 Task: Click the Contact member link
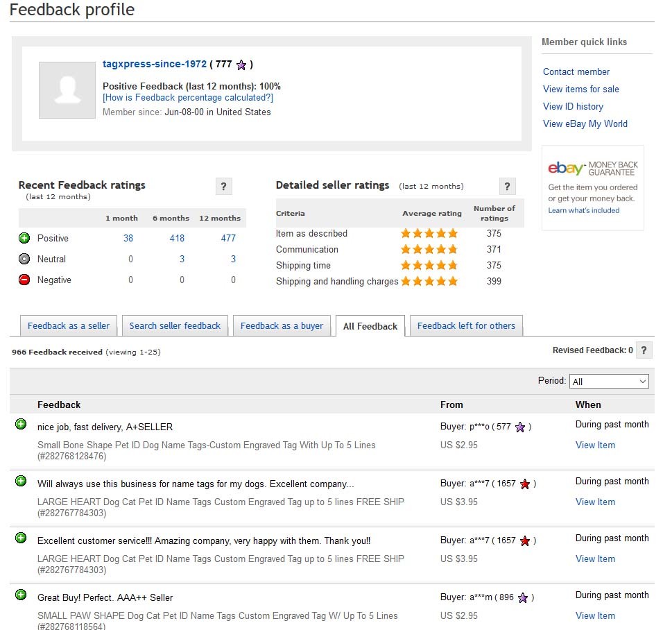click(576, 71)
